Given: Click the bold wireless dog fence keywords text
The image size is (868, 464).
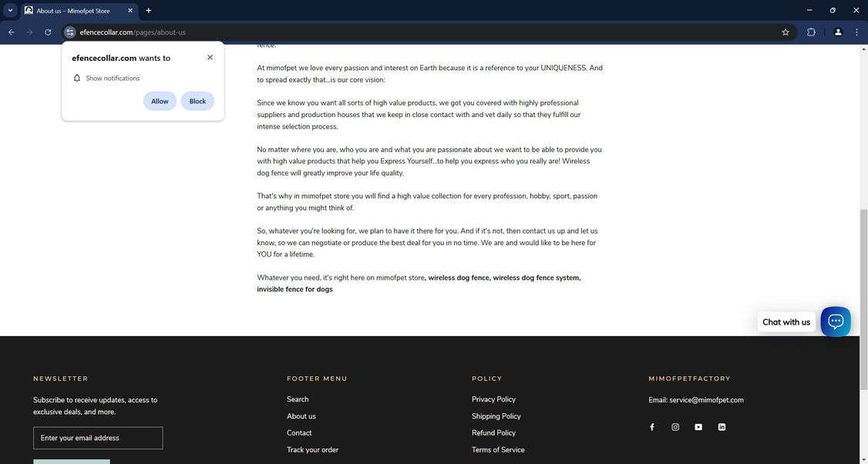Looking at the screenshot, I should [x=419, y=284].
